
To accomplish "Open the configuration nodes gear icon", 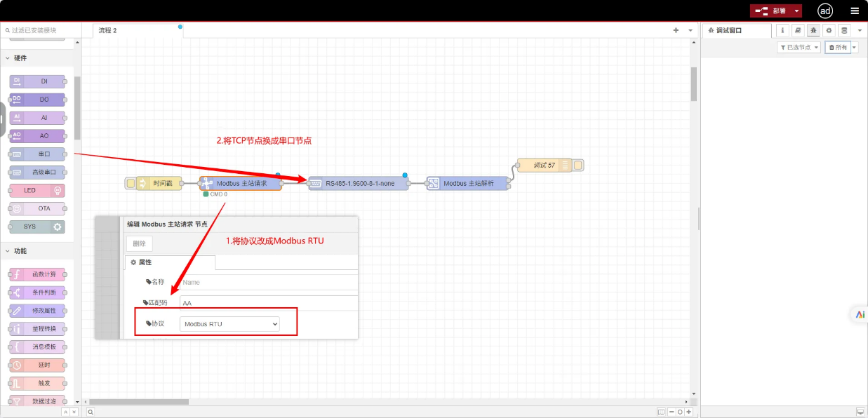I will (x=829, y=31).
